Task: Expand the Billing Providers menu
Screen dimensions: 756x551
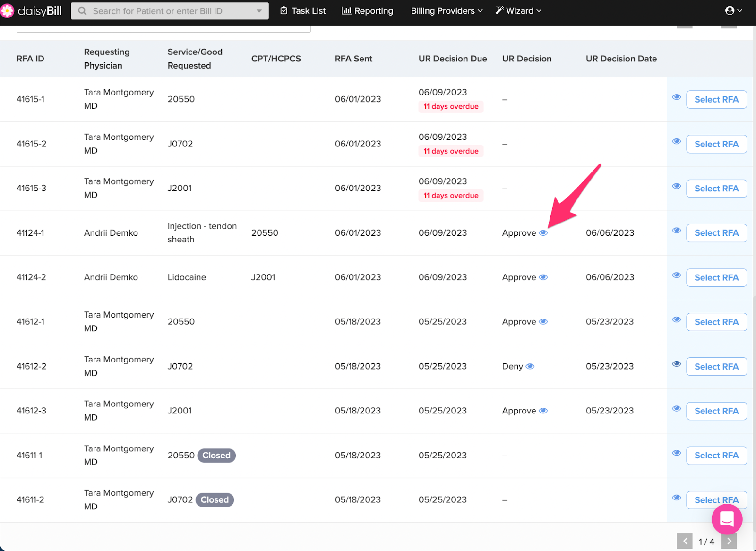Action: click(447, 10)
